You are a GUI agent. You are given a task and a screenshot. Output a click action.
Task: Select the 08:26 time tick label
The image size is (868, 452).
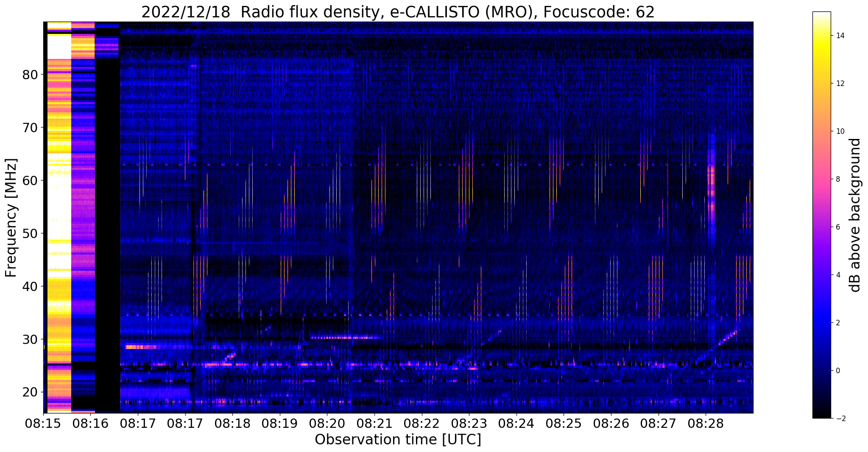(x=611, y=424)
